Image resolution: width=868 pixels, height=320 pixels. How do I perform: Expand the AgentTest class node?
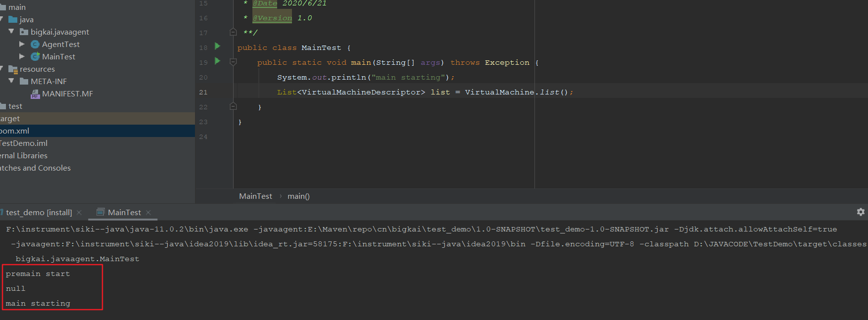tap(22, 44)
